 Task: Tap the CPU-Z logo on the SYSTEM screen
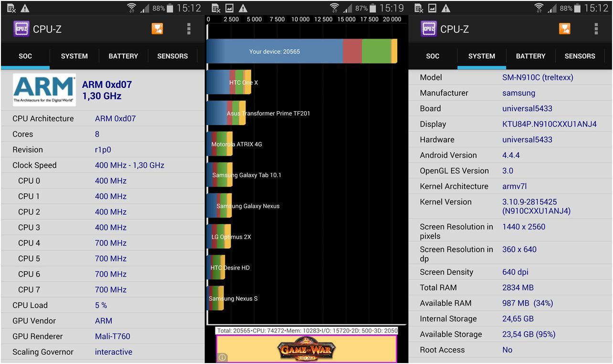click(x=429, y=29)
